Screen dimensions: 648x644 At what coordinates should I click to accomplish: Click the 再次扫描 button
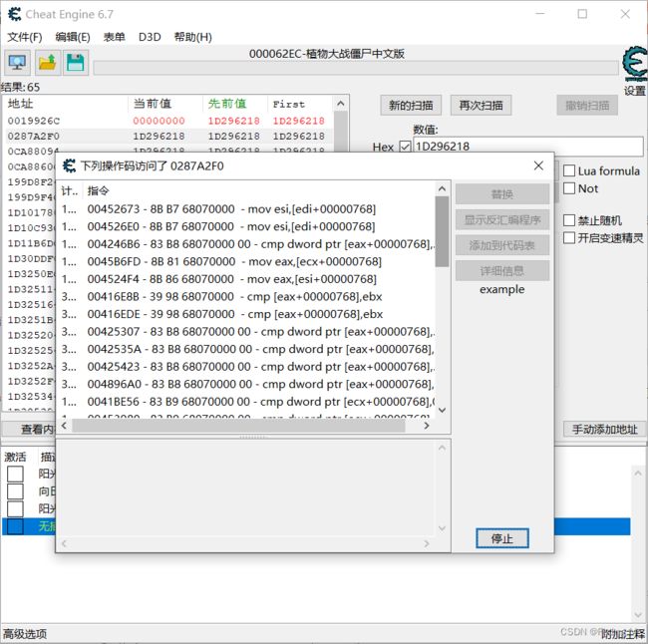click(x=482, y=106)
